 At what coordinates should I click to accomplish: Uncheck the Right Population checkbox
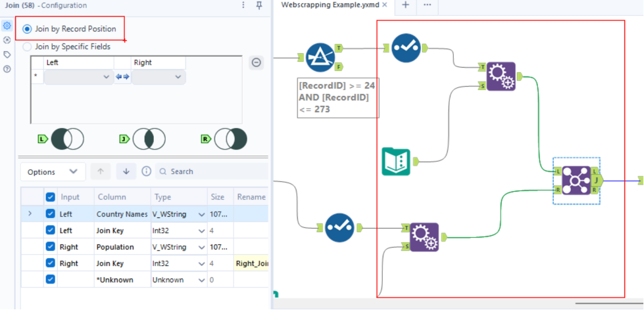pos(50,247)
